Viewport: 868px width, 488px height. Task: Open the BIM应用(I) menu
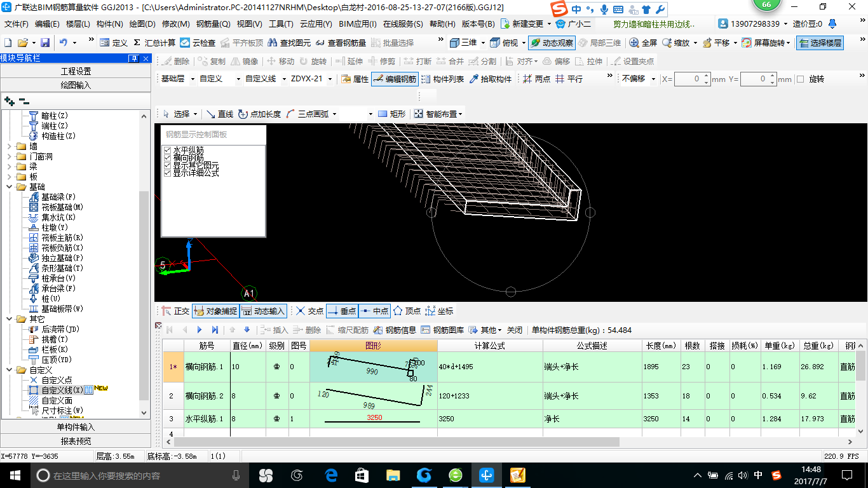(x=358, y=24)
